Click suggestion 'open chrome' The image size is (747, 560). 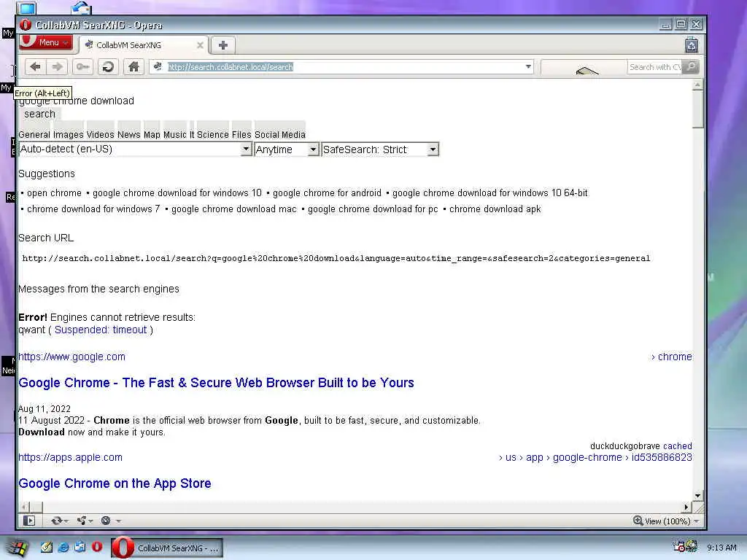click(x=54, y=192)
